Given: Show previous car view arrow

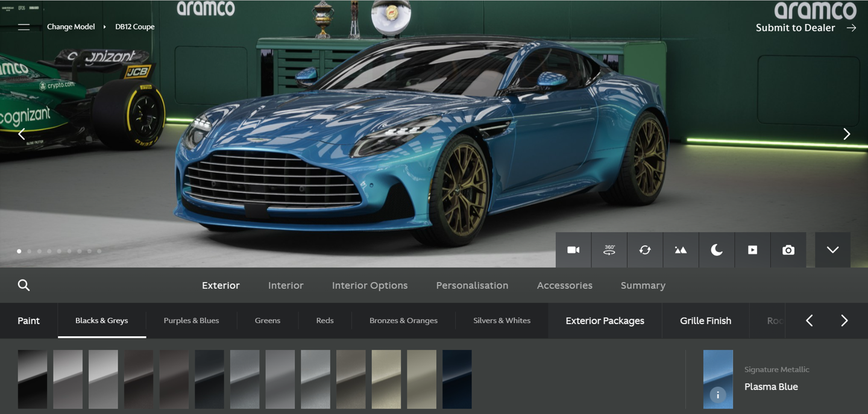Looking at the screenshot, I should 22,134.
